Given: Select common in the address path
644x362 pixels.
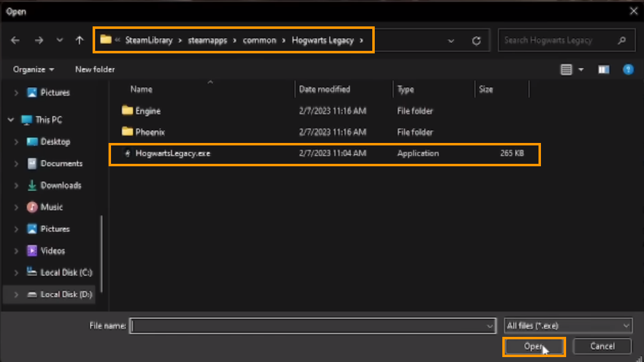Looking at the screenshot, I should point(259,40).
